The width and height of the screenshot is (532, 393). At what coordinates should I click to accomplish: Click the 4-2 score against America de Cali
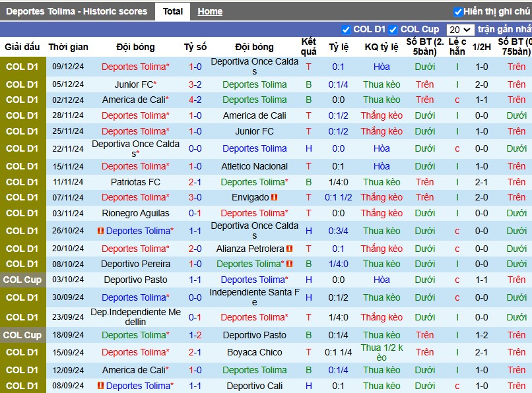click(195, 100)
